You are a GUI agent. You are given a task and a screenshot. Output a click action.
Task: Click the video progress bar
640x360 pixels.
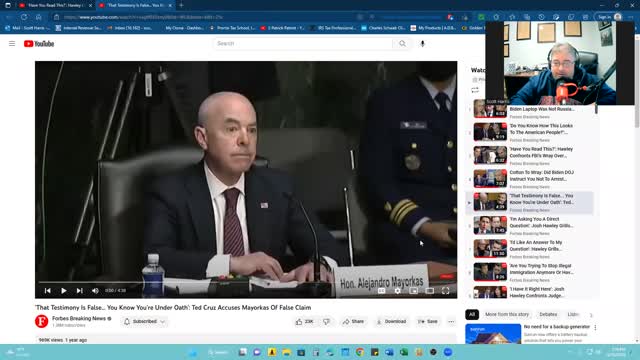tap(246, 282)
